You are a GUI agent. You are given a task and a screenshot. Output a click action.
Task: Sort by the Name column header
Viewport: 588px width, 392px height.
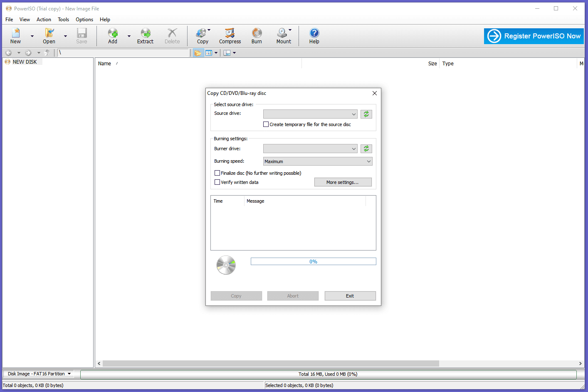point(198,64)
